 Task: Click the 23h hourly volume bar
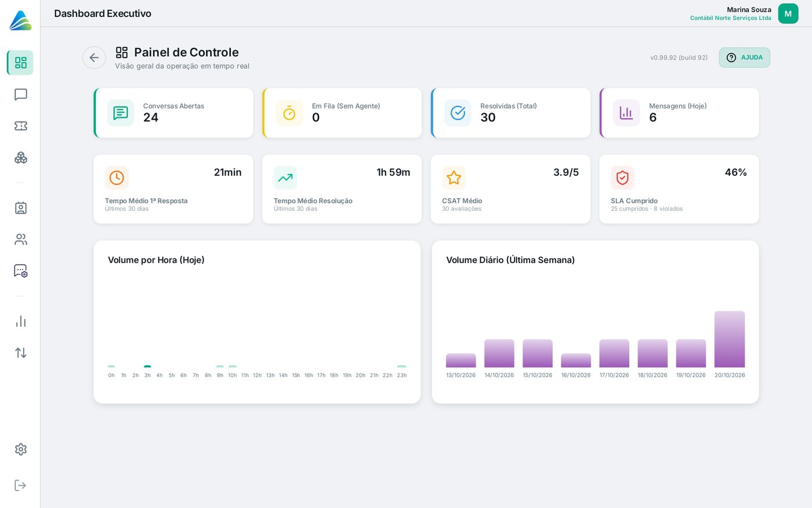click(x=402, y=366)
